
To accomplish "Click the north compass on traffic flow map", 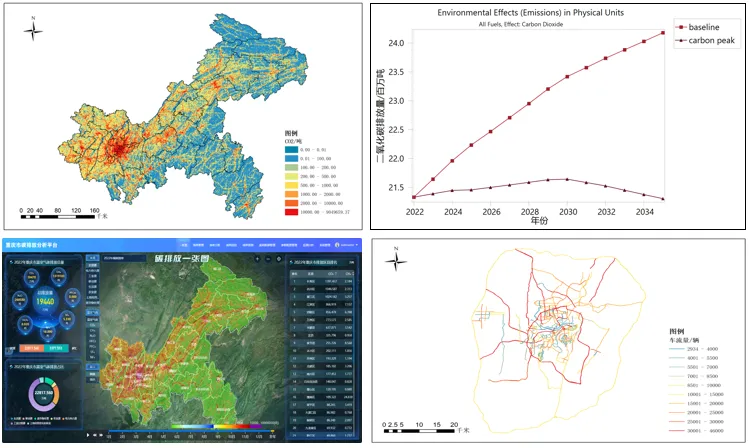I will (x=397, y=262).
